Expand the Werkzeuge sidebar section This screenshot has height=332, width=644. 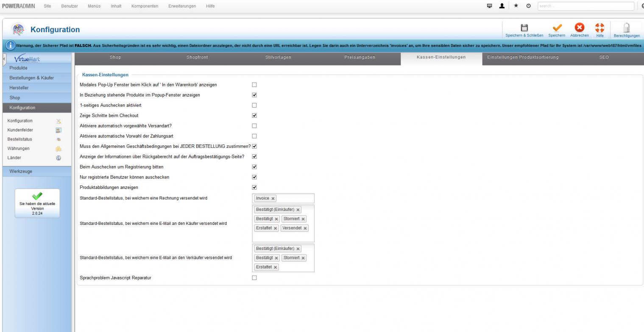(x=21, y=172)
